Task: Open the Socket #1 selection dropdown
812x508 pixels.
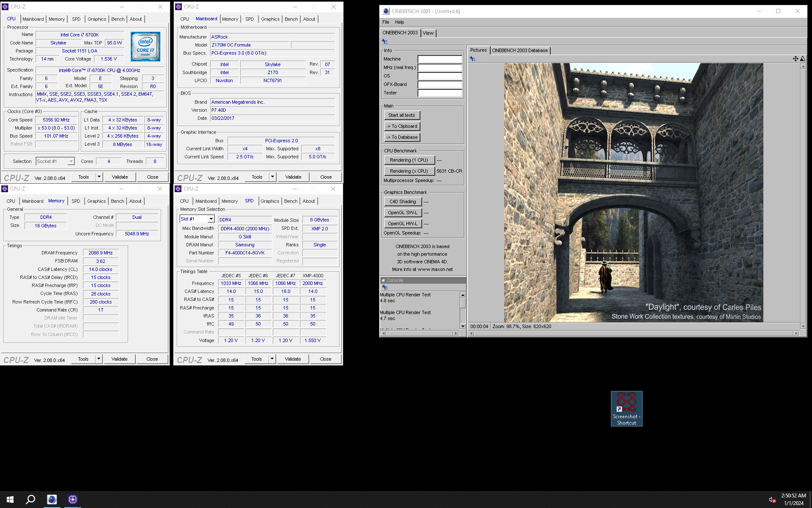Action: 71,161
